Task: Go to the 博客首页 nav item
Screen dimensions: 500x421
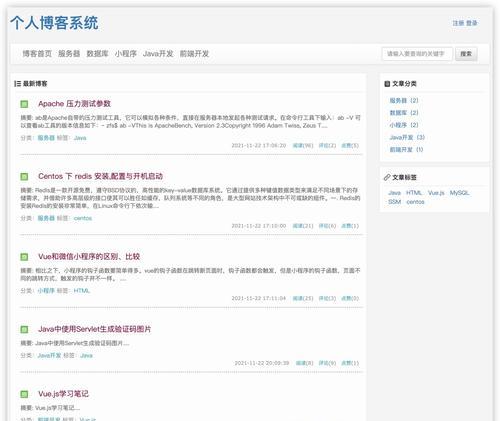Action: click(37, 54)
